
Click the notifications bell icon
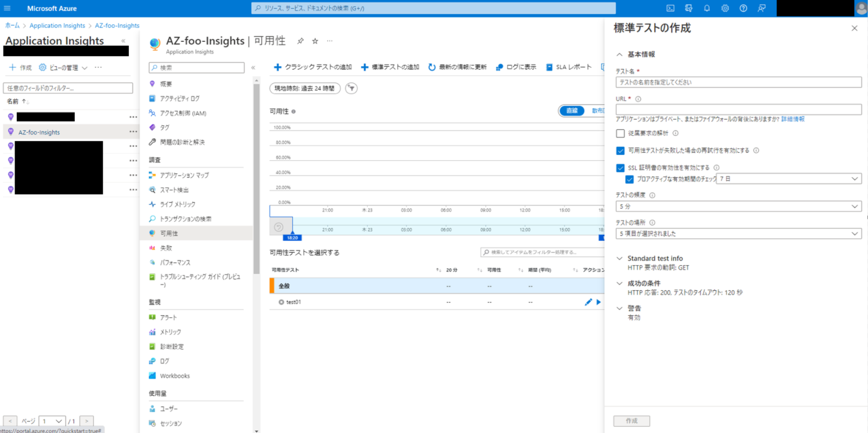pos(707,8)
